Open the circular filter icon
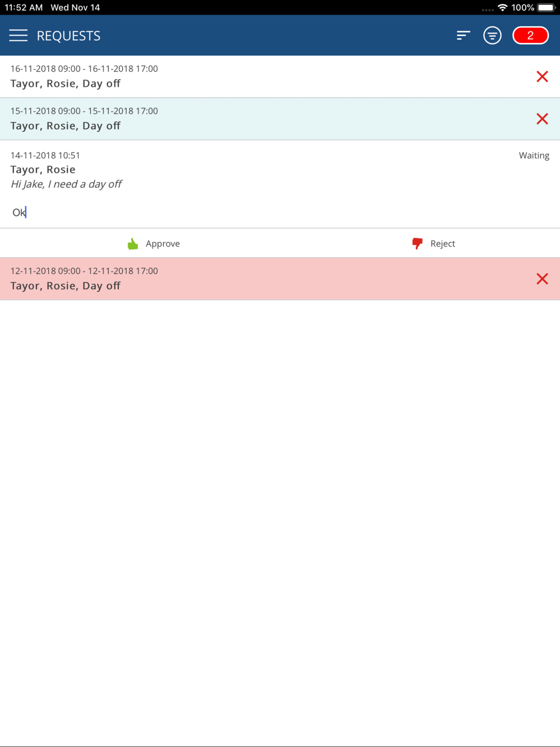Viewport: 560px width, 747px height. pyautogui.click(x=492, y=35)
